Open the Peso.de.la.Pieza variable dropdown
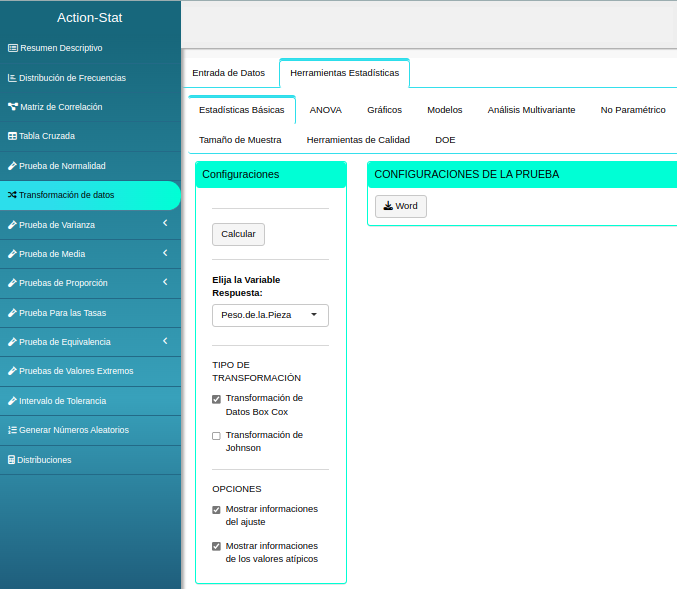Image resolution: width=677 pixels, height=589 pixels. 270,316
